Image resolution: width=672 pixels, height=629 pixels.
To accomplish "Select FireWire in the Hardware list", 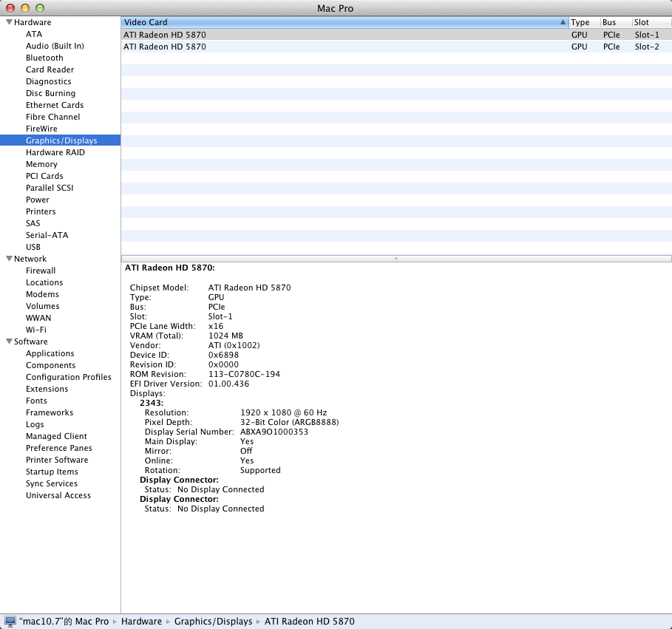I will pyautogui.click(x=41, y=129).
